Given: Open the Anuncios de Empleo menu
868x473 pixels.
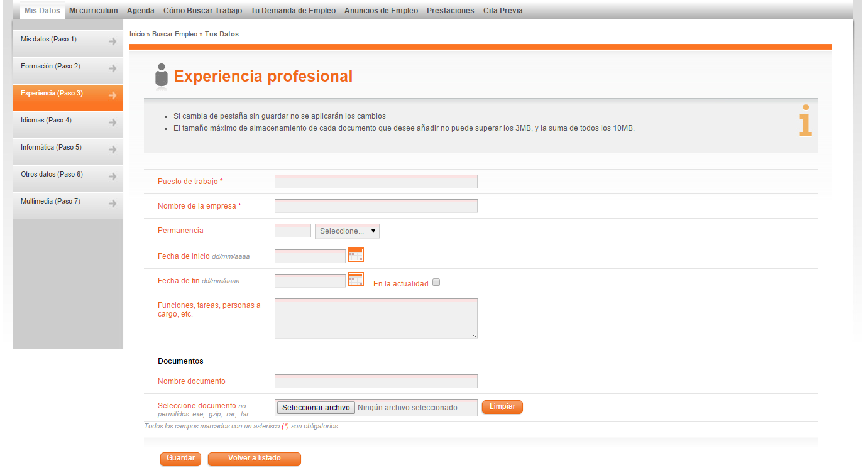Looking at the screenshot, I should coord(381,11).
